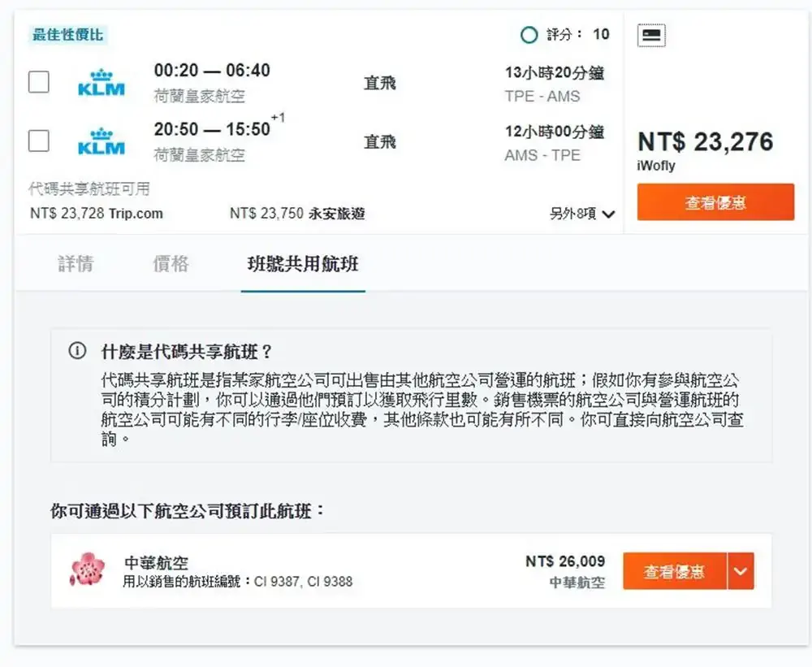Click the 00:20 — 06:40 departure time

pyautogui.click(x=212, y=71)
